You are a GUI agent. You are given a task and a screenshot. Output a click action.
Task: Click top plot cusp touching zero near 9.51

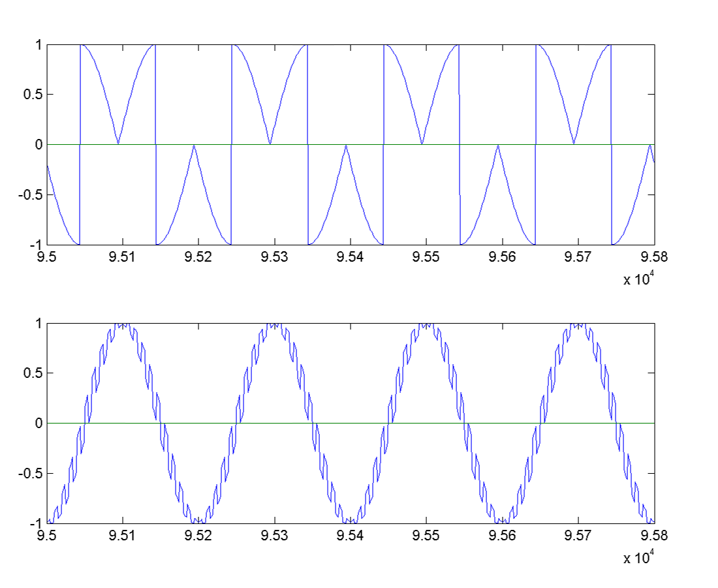coord(118,142)
